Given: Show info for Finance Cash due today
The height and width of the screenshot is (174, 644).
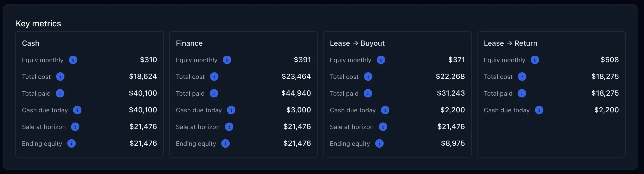Looking at the screenshot, I should point(231,110).
